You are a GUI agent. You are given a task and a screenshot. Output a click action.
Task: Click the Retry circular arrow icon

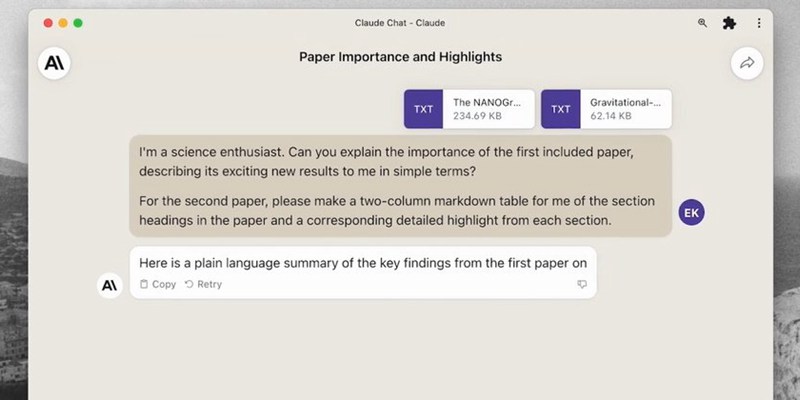pos(189,284)
